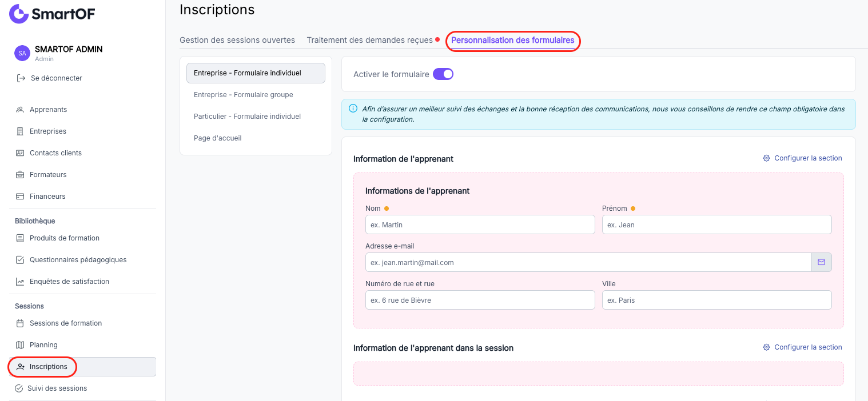Click the Sessions de formation calendar icon
The image size is (868, 401).
(x=20, y=323)
